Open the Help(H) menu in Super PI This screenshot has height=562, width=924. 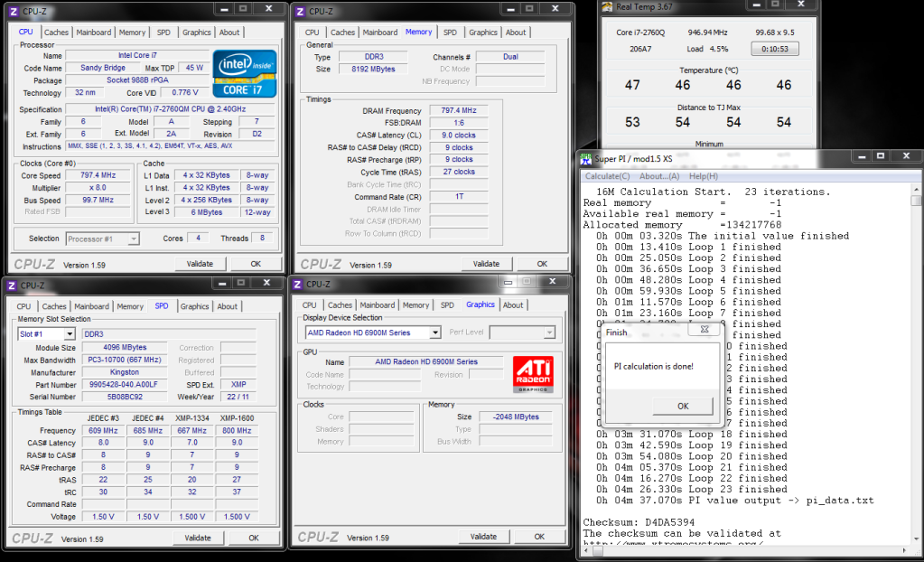click(x=704, y=176)
